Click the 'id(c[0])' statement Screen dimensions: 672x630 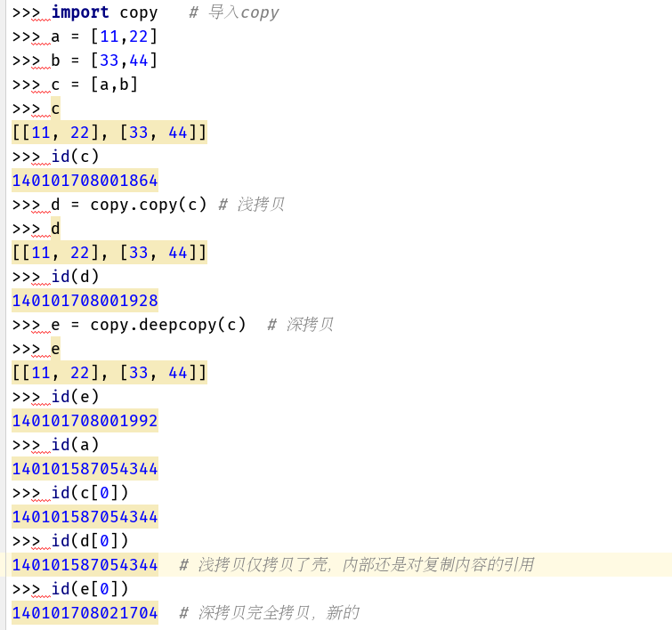click(90, 492)
